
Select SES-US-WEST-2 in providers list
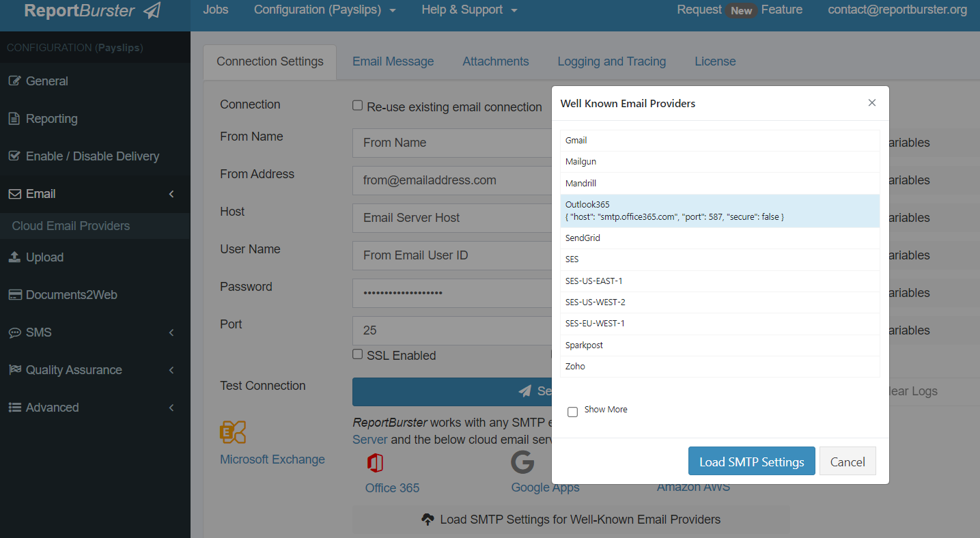[720, 302]
